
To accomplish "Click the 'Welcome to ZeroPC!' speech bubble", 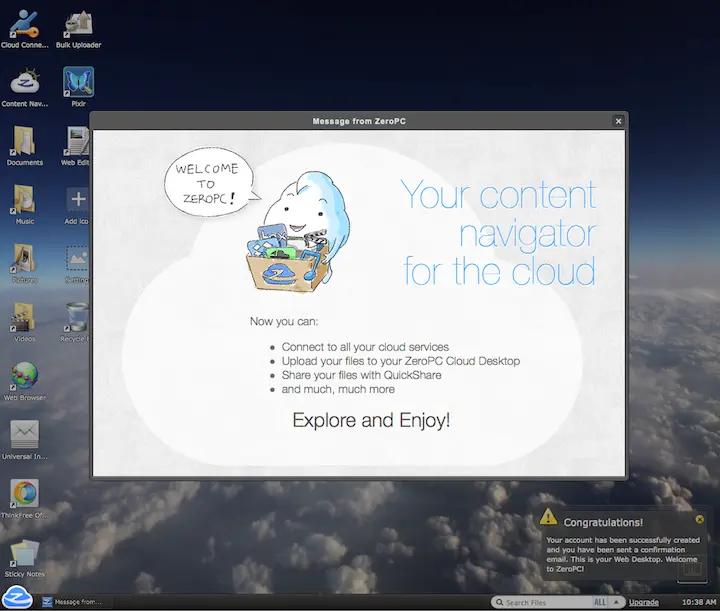I will pos(209,183).
